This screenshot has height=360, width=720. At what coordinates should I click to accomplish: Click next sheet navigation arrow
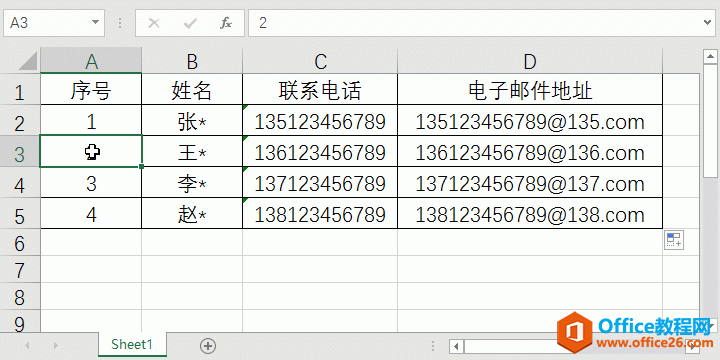[56, 345]
